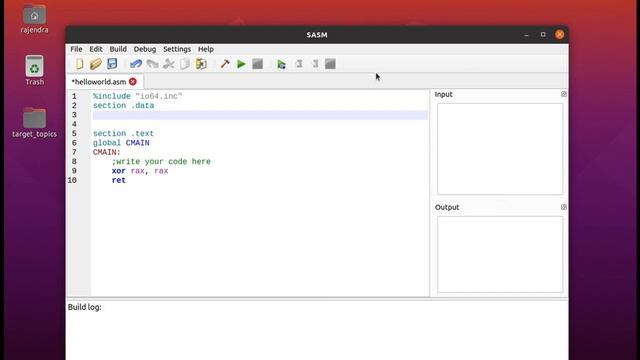640x360 pixels.
Task: Click the Cut scissors icon
Action: (169, 64)
